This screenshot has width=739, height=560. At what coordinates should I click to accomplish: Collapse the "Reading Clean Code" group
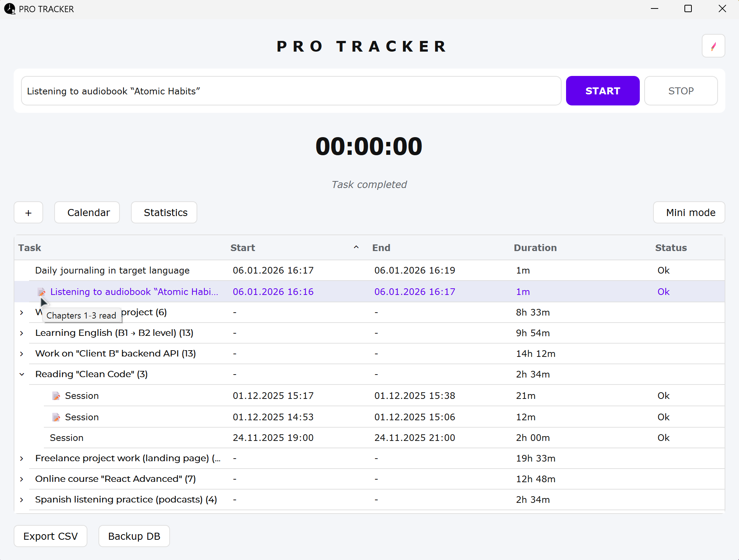(x=21, y=374)
